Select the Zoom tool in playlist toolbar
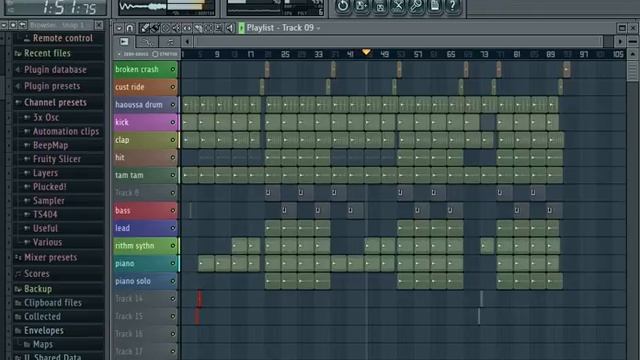 tap(219, 28)
